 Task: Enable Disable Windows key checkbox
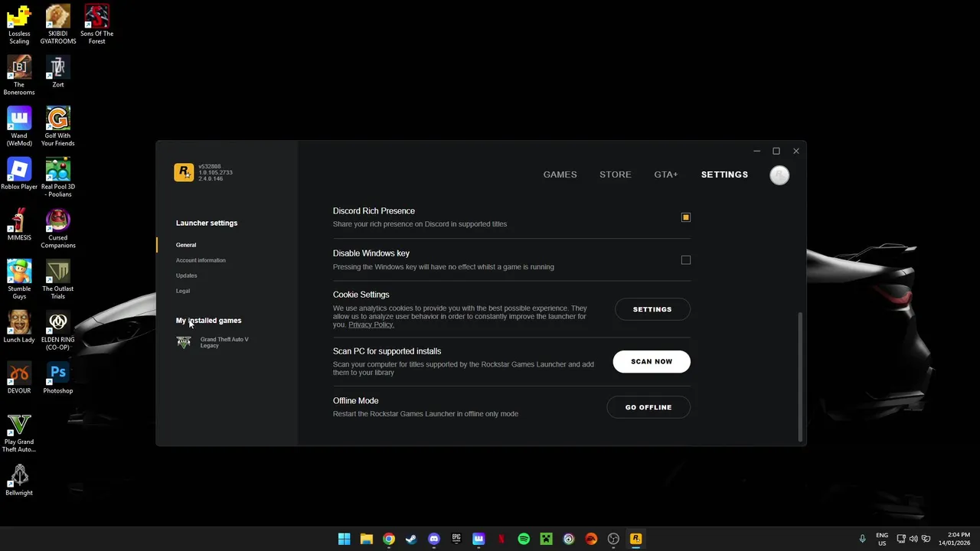686,260
